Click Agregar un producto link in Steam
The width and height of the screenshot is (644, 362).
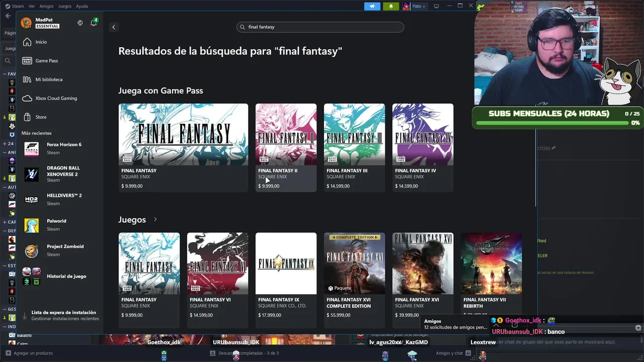pyautogui.click(x=33, y=353)
